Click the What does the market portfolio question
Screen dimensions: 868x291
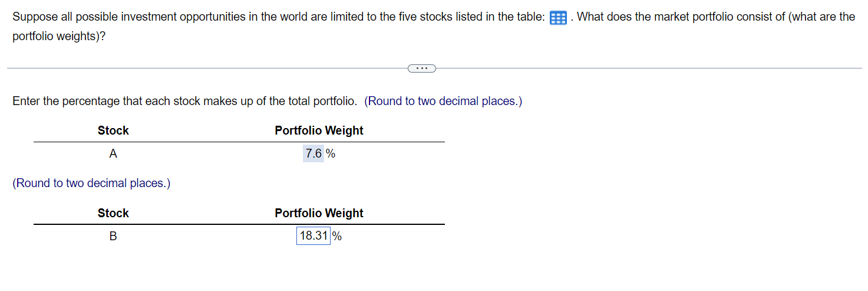coord(717,17)
